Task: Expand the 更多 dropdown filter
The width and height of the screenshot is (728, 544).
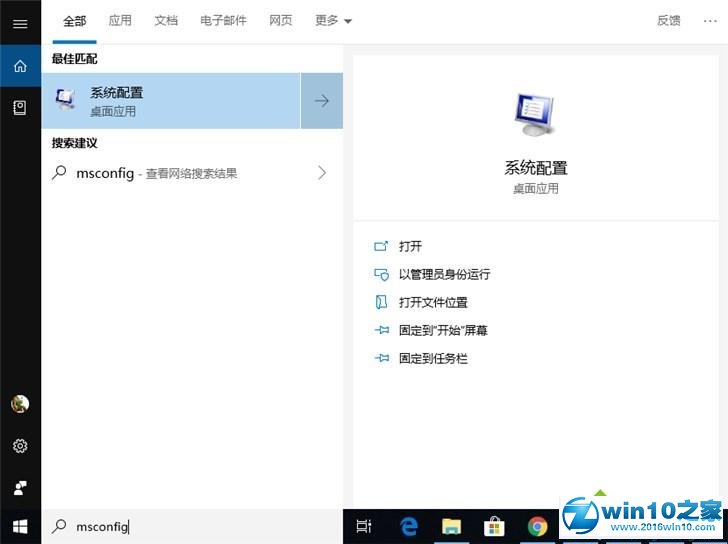Action: click(333, 20)
